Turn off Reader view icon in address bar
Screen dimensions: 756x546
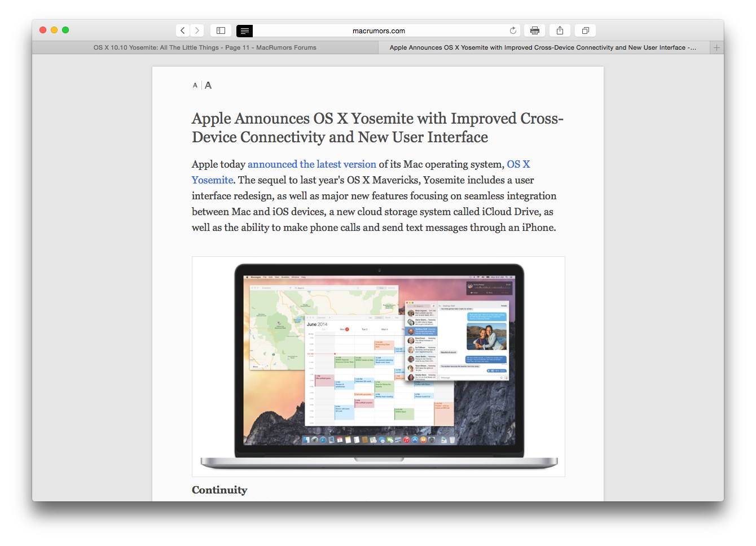click(244, 30)
